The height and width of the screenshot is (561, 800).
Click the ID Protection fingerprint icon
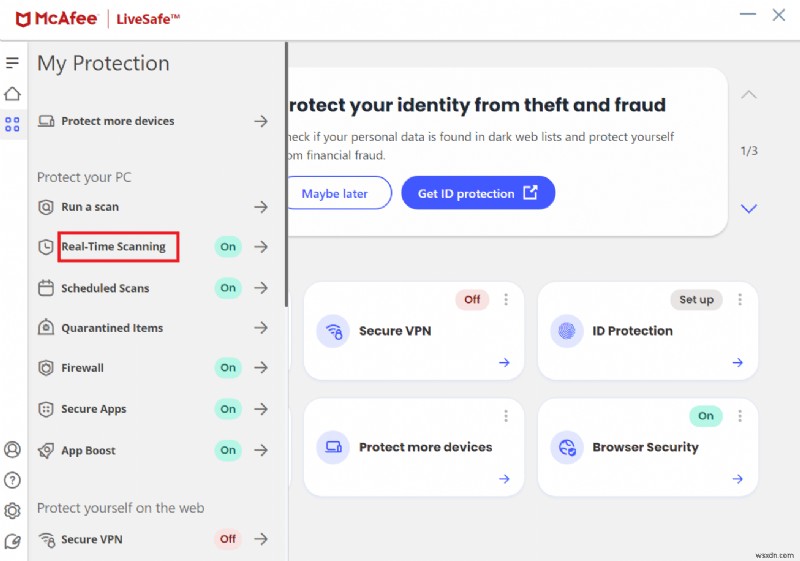(x=566, y=331)
